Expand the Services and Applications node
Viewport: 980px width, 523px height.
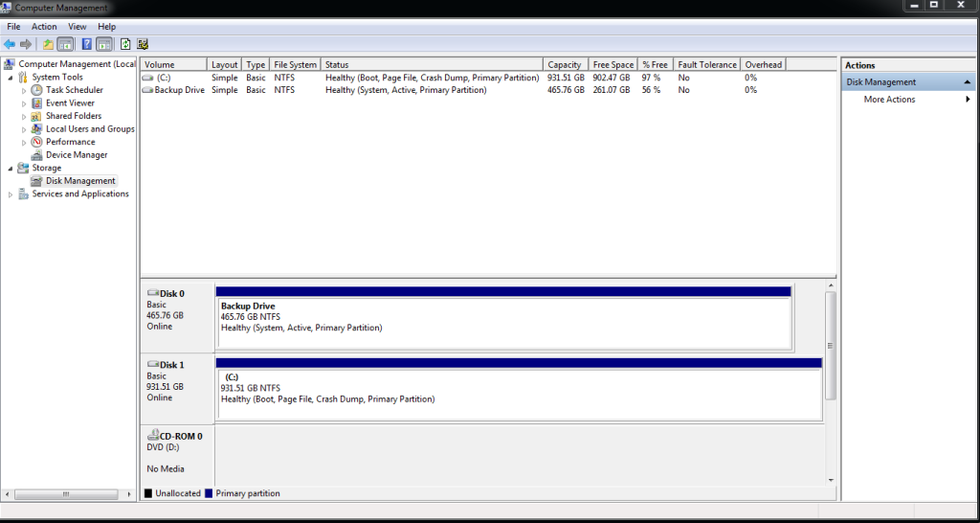[x=11, y=194]
